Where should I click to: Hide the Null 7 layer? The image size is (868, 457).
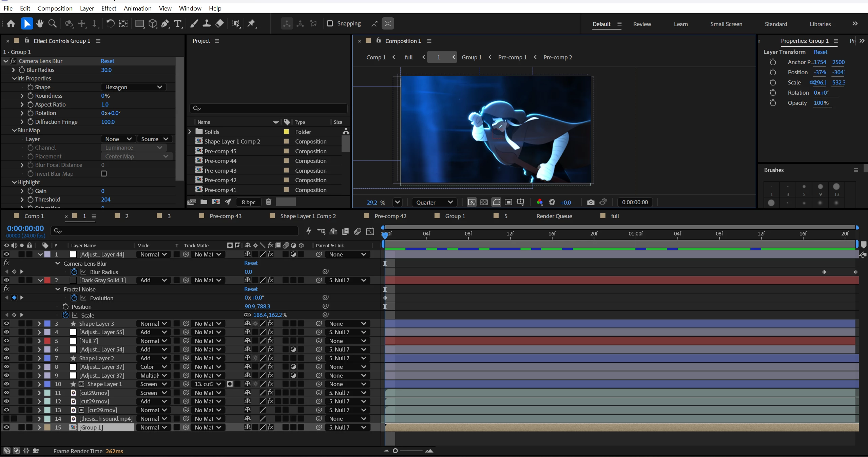click(6, 341)
